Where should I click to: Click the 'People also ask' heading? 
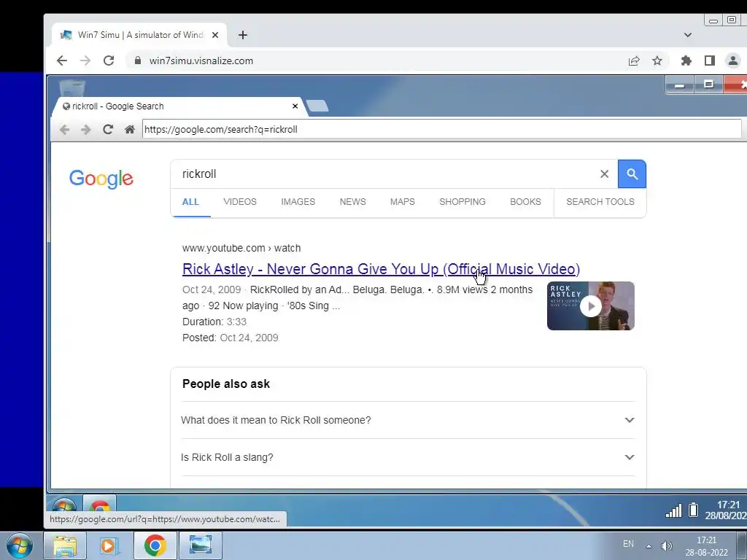pyautogui.click(x=226, y=384)
